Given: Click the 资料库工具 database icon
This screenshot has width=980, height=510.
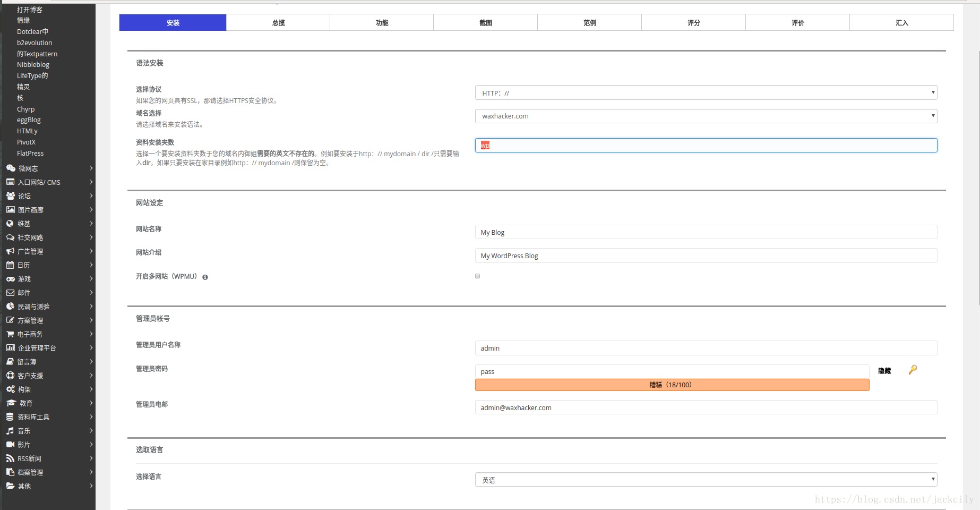Looking at the screenshot, I should tap(10, 417).
